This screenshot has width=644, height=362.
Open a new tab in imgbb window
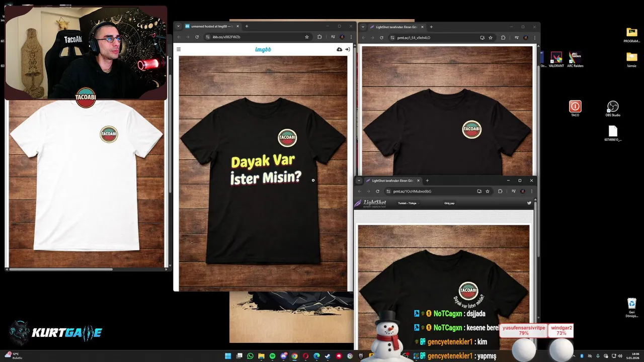tap(247, 26)
